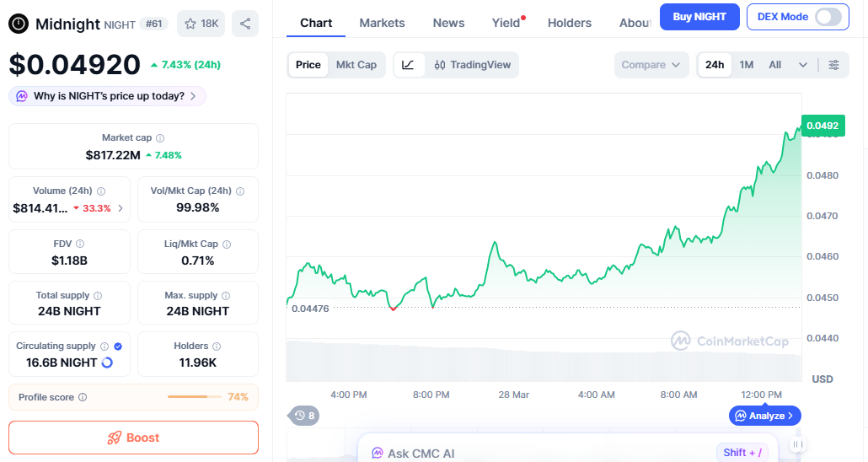This screenshot has width=868, height=462.
Task: Switch chart to TradingView
Action: (472, 65)
